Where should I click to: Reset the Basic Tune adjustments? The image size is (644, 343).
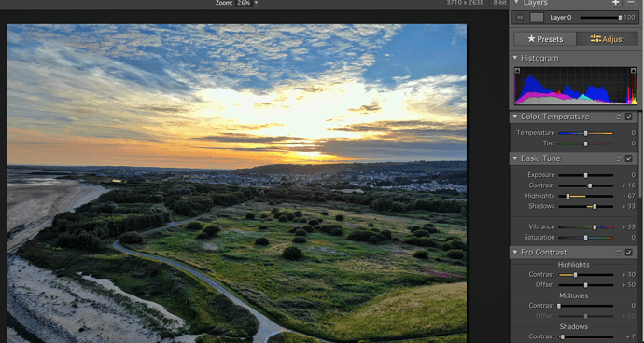pos(618,158)
